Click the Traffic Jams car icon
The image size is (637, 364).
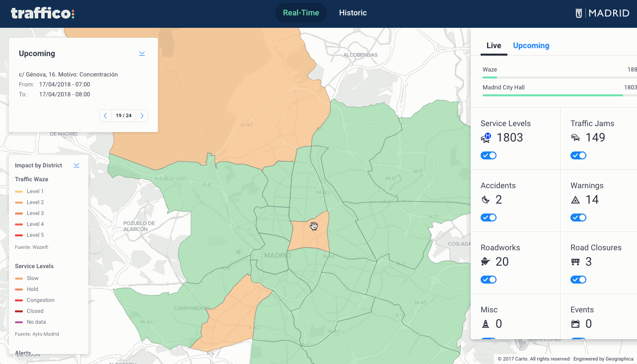coord(575,138)
